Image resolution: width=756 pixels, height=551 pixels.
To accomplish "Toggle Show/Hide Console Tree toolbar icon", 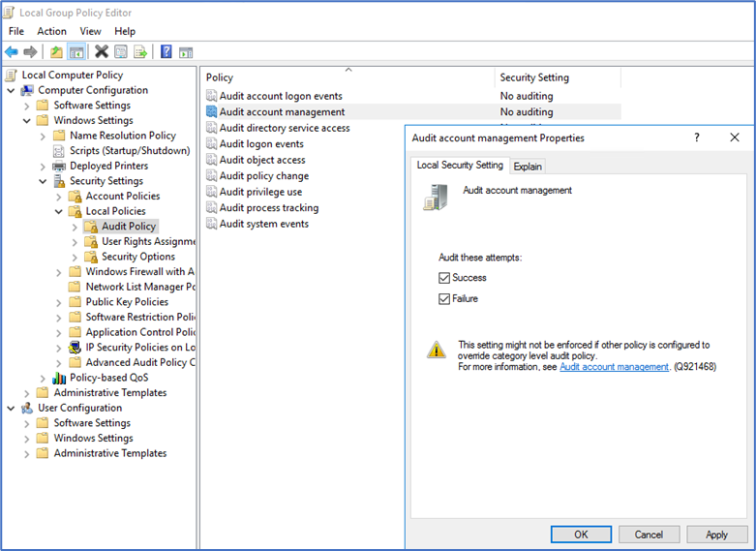I will [x=76, y=51].
